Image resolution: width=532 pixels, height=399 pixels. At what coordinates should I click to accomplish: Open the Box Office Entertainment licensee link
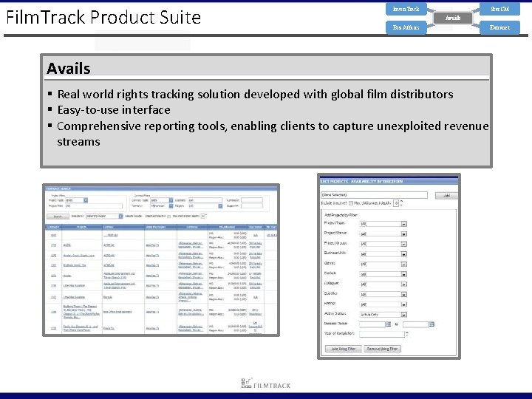coord(117,312)
